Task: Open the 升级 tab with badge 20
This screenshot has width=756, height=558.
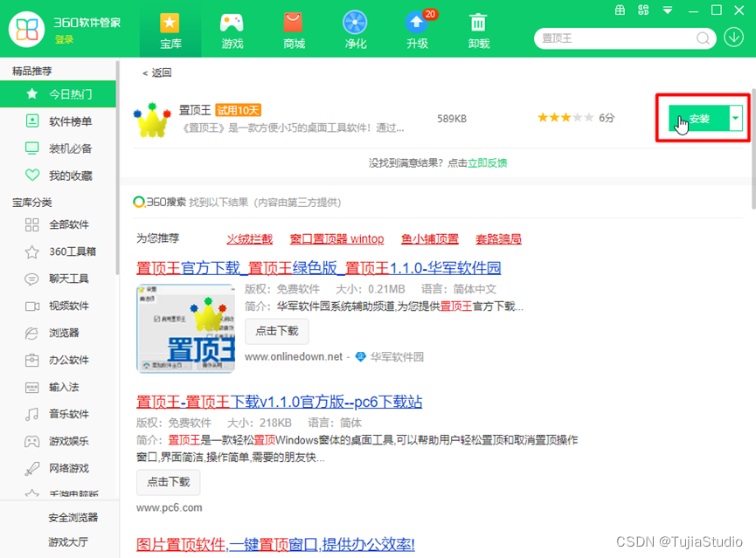Action: 418,31
